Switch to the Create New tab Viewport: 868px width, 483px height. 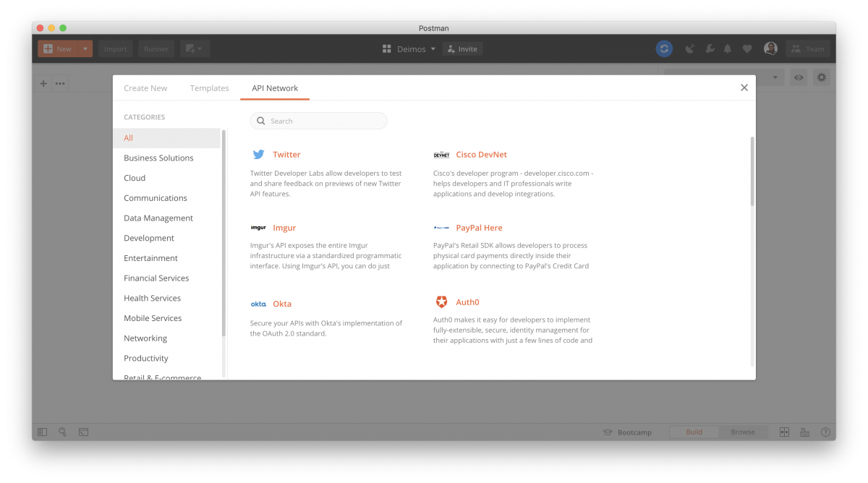145,88
